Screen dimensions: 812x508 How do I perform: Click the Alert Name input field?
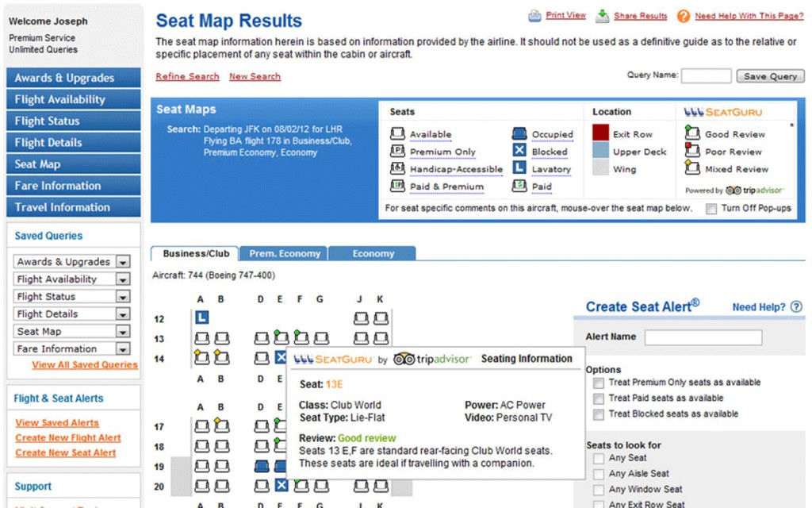703,337
